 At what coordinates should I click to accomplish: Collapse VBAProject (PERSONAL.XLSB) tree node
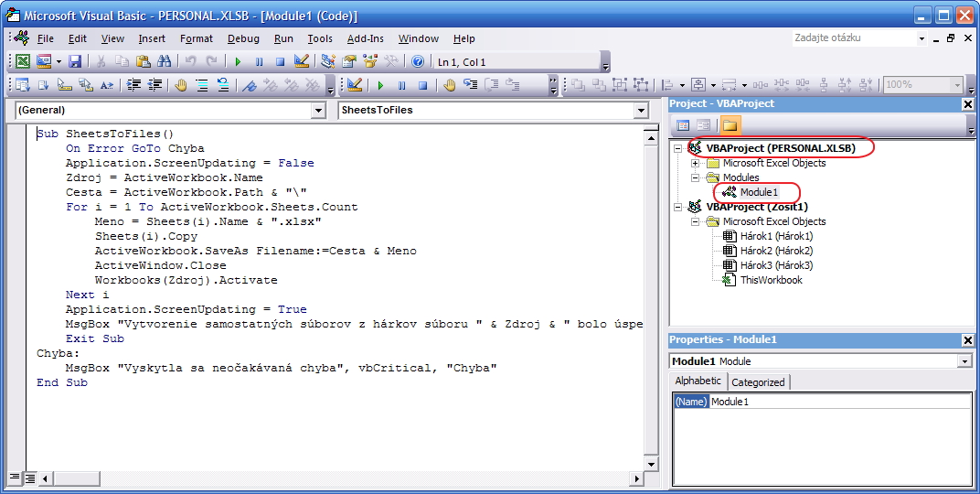pos(677,148)
